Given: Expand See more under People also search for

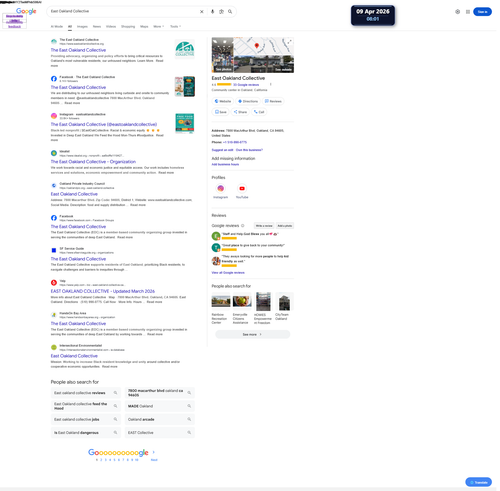Looking at the screenshot, I should (x=252, y=334).
